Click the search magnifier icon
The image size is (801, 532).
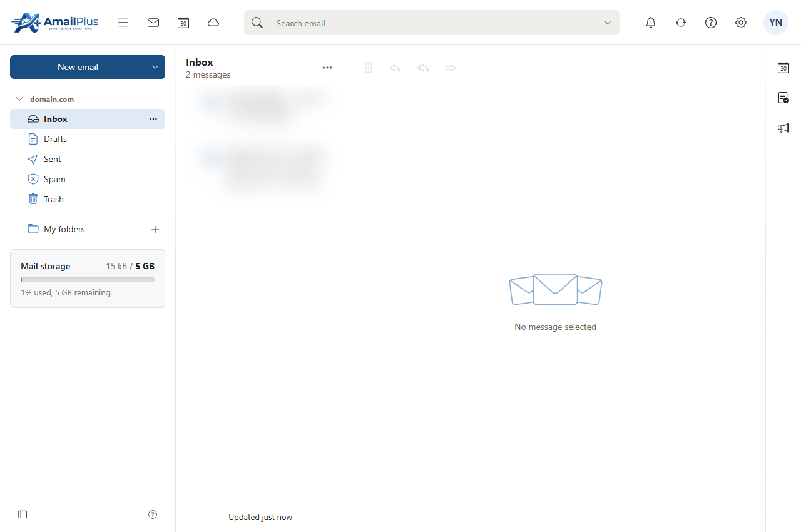coord(257,23)
